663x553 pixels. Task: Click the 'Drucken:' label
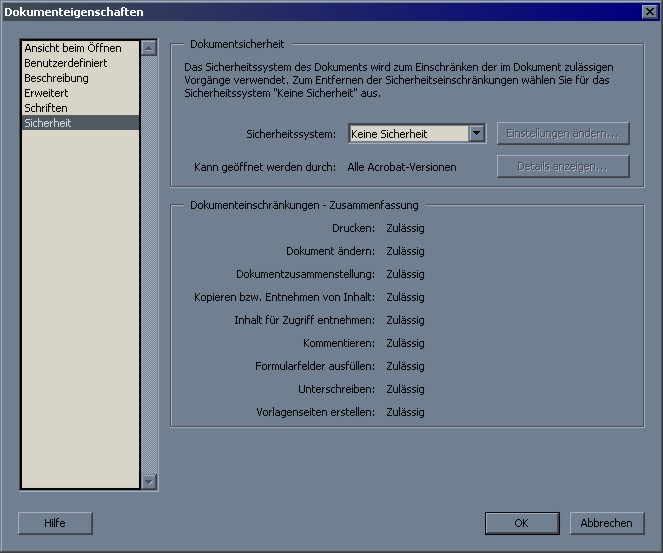pyautogui.click(x=353, y=228)
